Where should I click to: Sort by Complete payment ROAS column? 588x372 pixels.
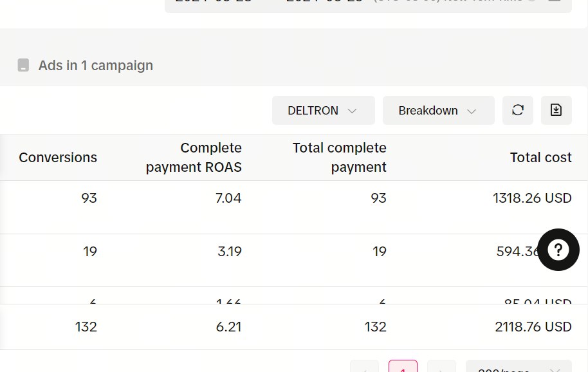click(x=194, y=158)
